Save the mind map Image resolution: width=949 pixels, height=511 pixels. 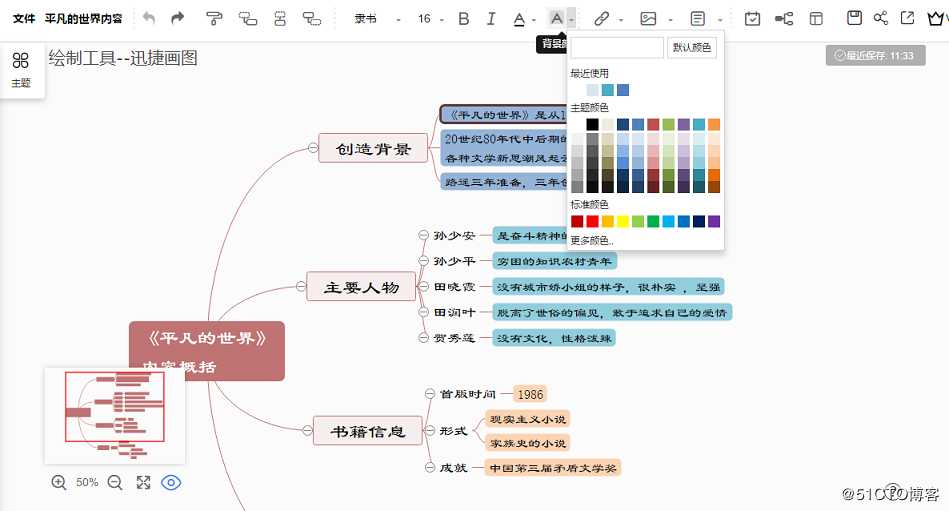point(854,18)
